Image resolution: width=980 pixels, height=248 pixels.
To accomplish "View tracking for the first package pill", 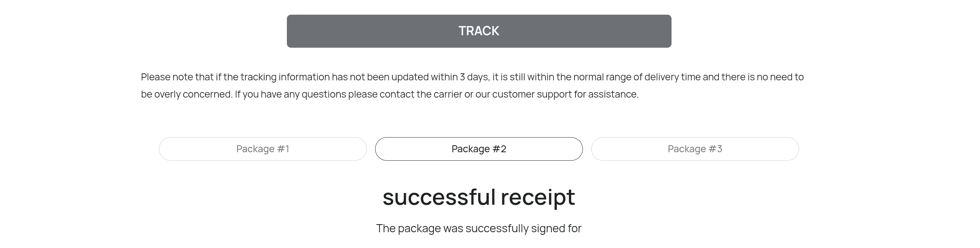I will click(263, 149).
